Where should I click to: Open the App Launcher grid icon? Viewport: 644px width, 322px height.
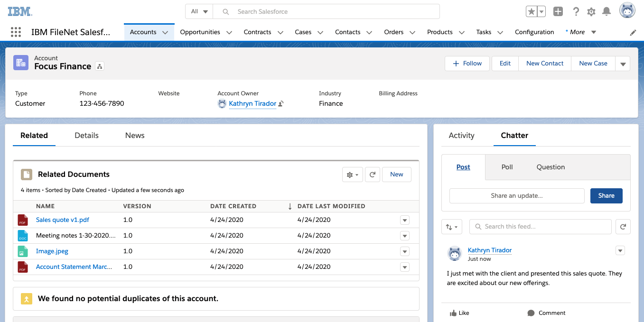click(16, 32)
